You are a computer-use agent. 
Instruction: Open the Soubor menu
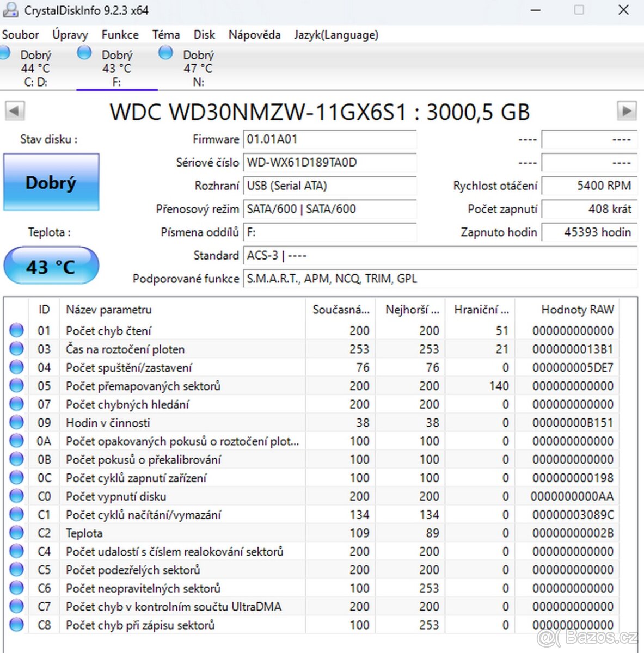click(20, 35)
